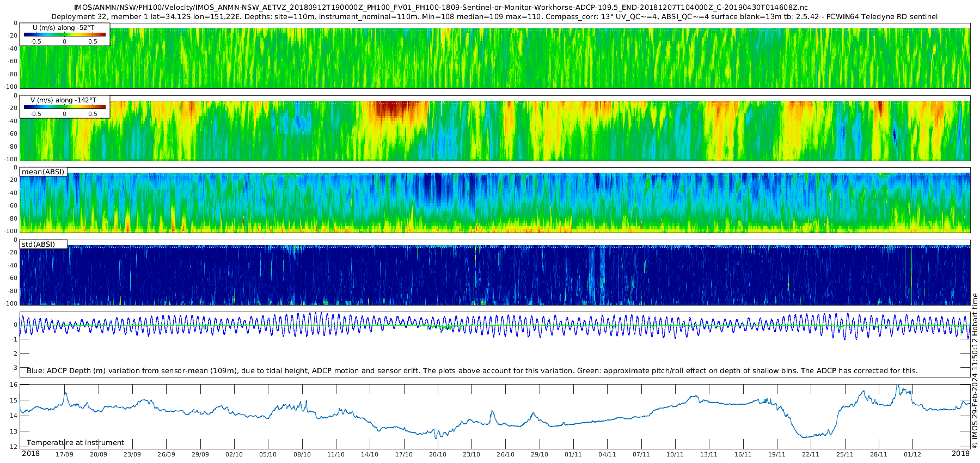Image resolution: width=980 pixels, height=463 pixels.
Task: Click the 'Temperature at instrument' label
Action: (x=75, y=443)
